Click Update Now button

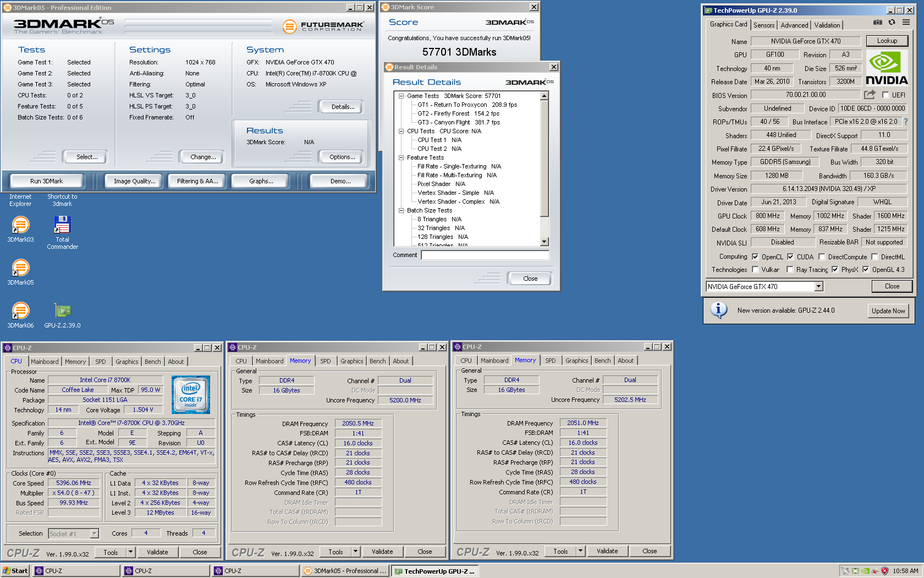coord(888,310)
